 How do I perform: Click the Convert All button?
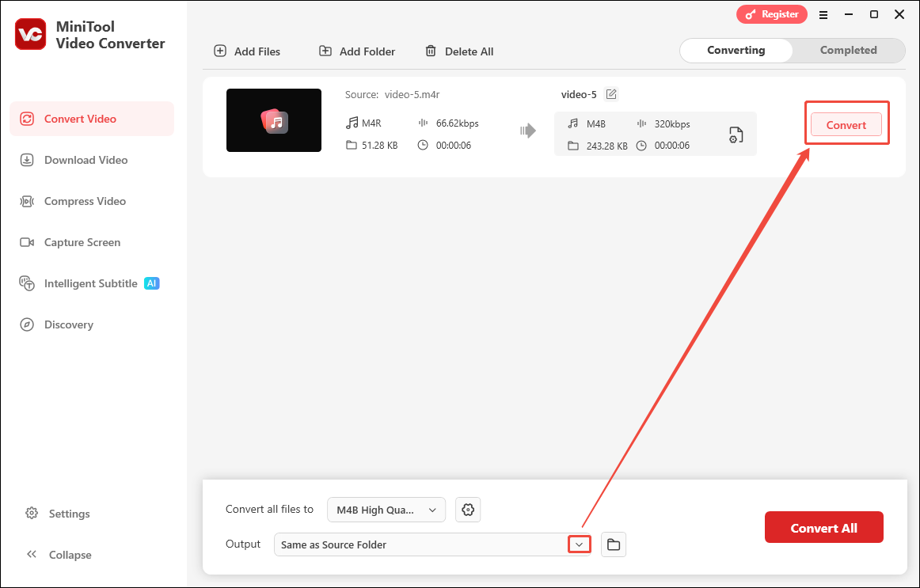(x=823, y=527)
